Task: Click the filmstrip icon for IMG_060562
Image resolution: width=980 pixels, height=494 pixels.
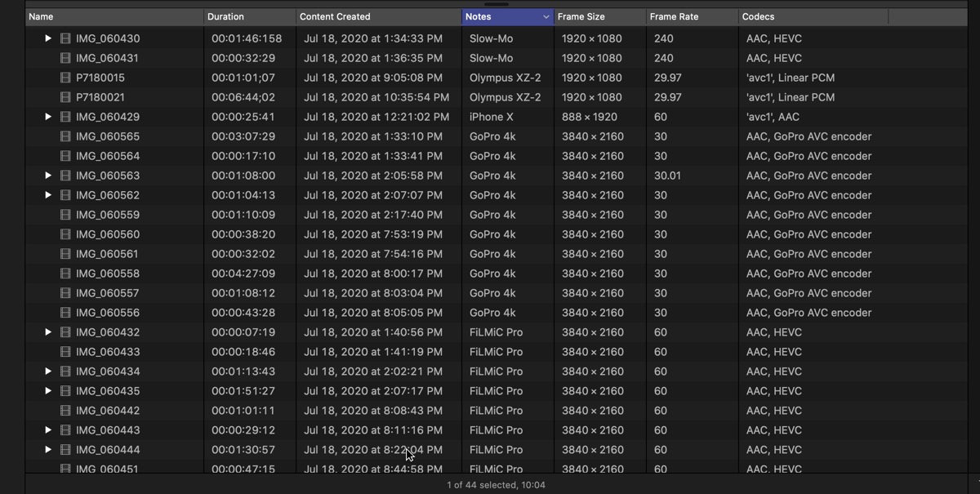Action: click(65, 195)
